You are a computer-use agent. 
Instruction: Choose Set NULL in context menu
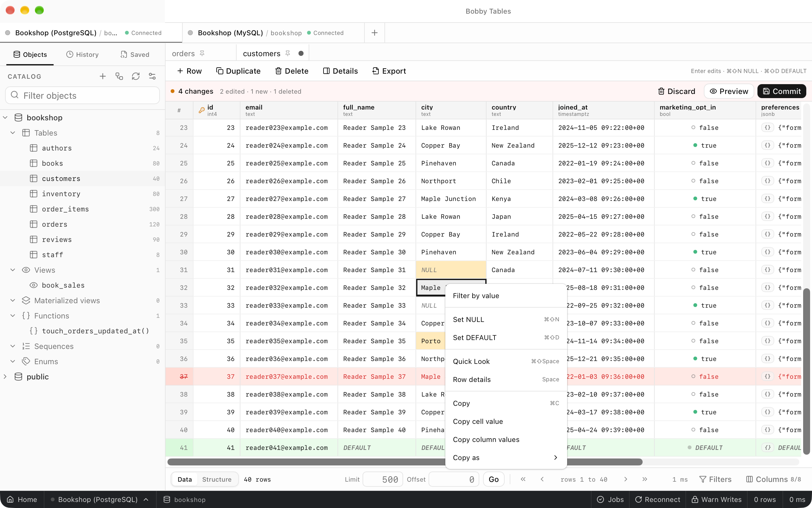[x=506, y=319]
